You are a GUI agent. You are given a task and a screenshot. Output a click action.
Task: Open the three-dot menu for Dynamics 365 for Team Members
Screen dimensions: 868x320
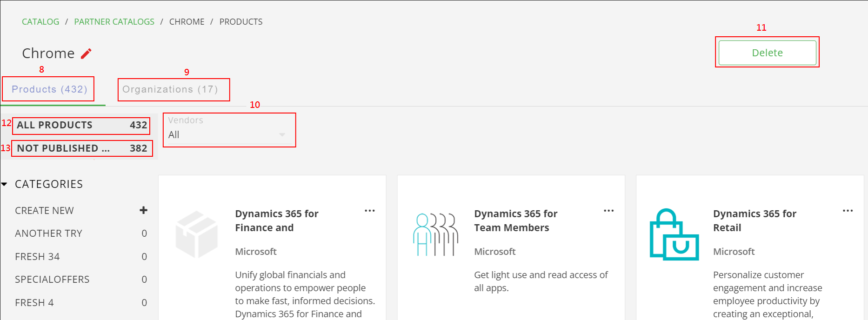click(x=609, y=211)
